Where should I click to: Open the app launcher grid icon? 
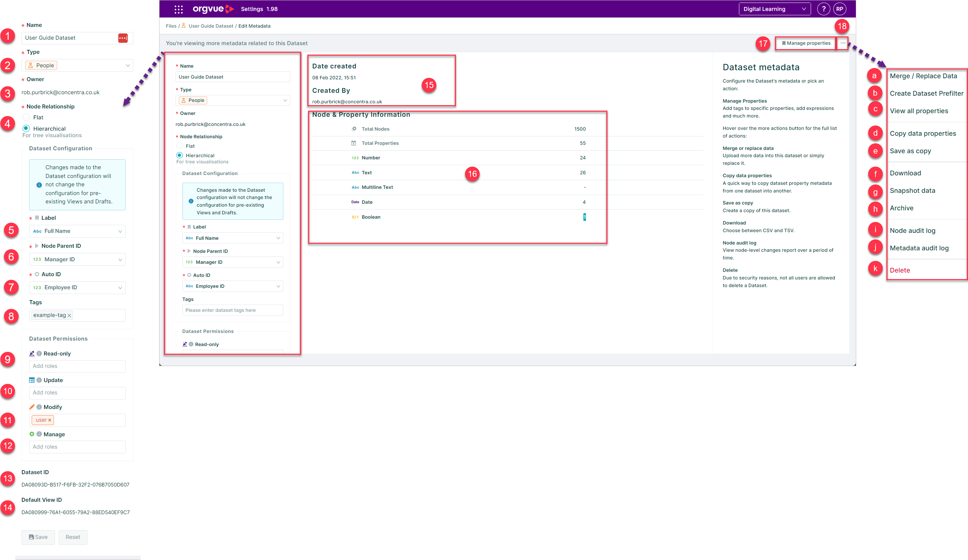(x=178, y=9)
